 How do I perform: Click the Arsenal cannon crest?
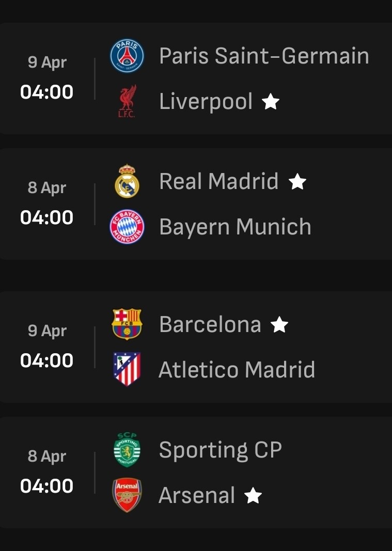click(x=127, y=495)
